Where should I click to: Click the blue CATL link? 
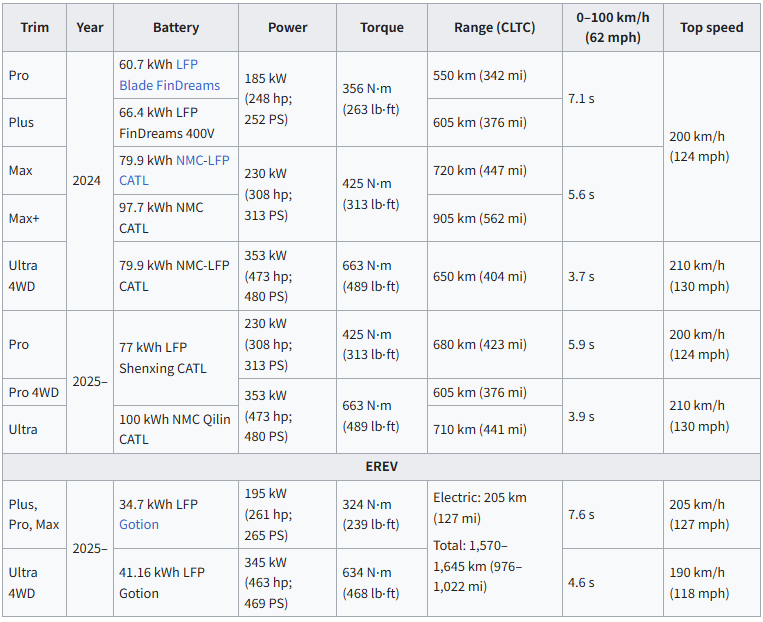click(133, 181)
